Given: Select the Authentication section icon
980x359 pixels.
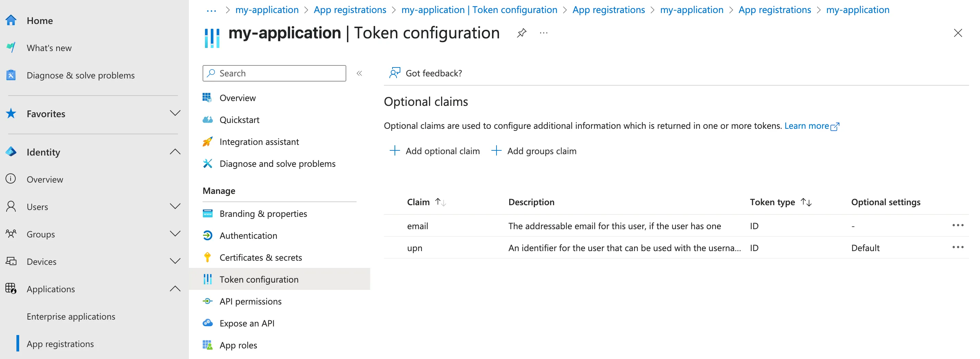Looking at the screenshot, I should point(208,235).
